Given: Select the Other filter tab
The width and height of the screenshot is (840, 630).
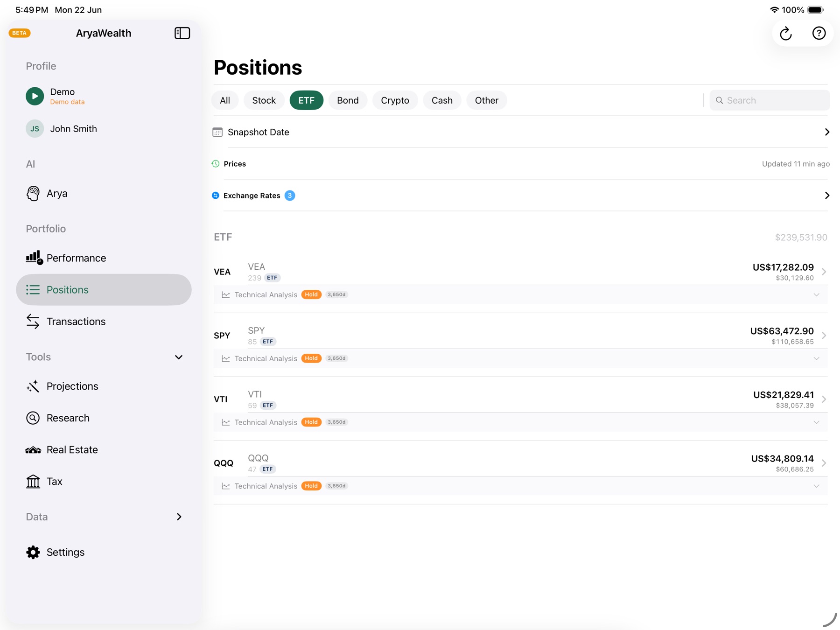Looking at the screenshot, I should click(487, 100).
